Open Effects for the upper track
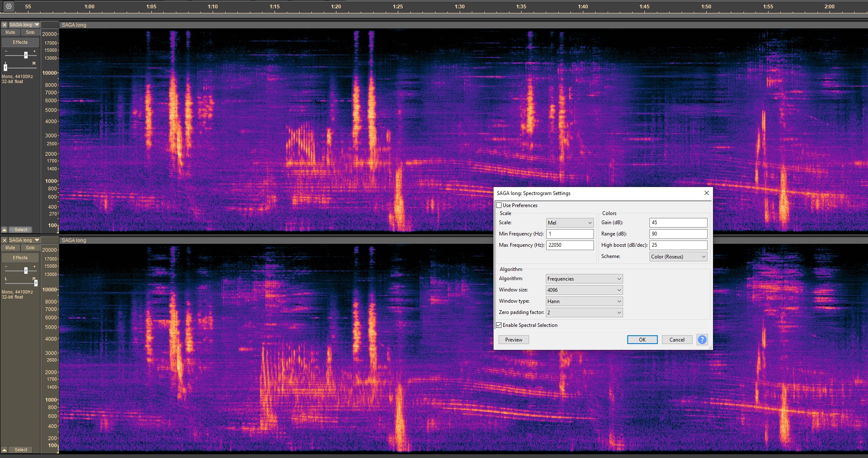 (20, 42)
